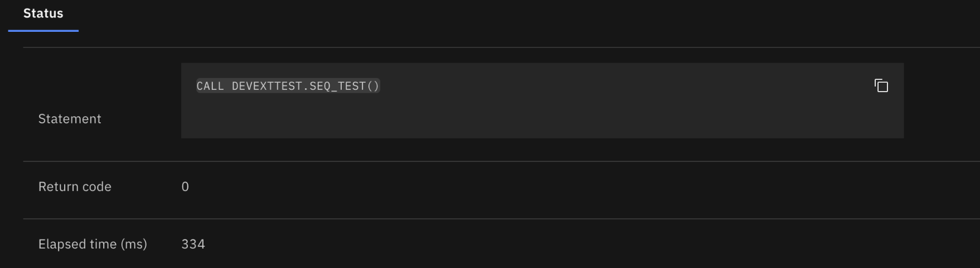Select the elapsed time value 334
The width and height of the screenshot is (980, 268).
point(193,244)
